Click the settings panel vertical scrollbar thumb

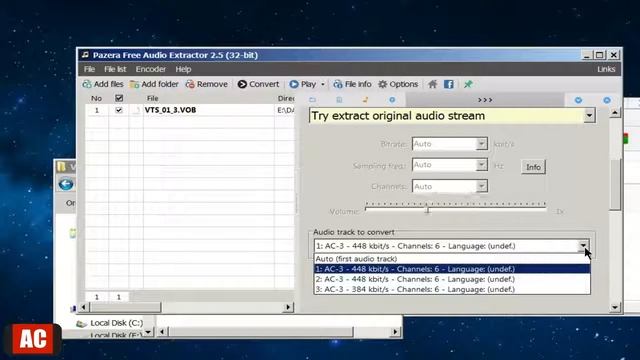615,185
